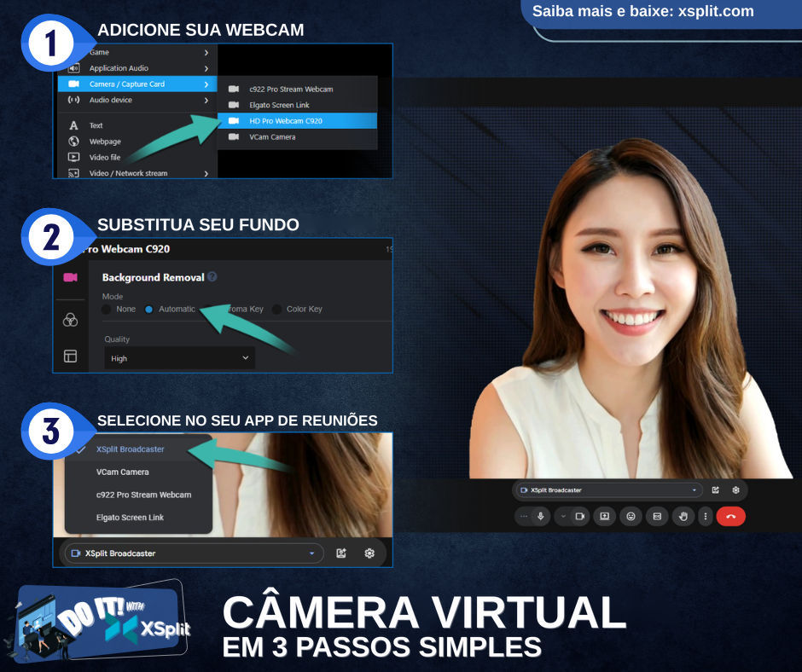Select the Color Key removal mode
802x672 pixels.
tap(276, 309)
